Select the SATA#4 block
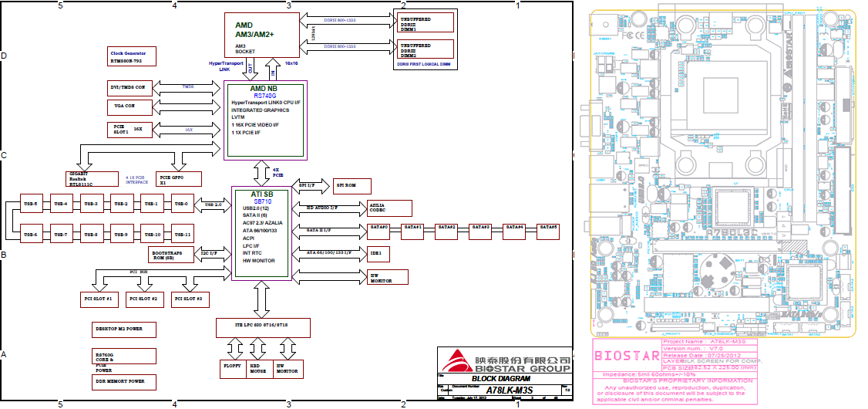The image size is (868, 409). click(x=514, y=231)
